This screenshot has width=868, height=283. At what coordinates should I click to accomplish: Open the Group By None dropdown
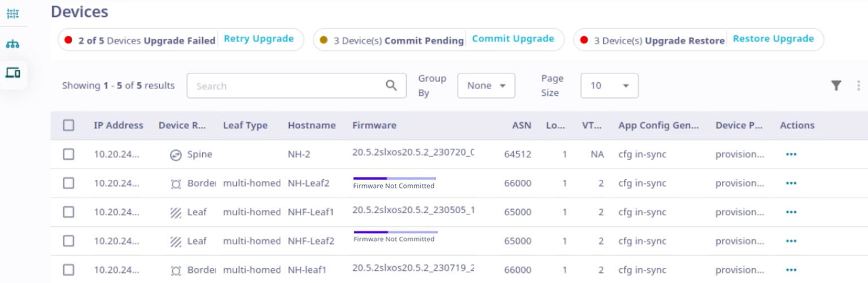486,86
